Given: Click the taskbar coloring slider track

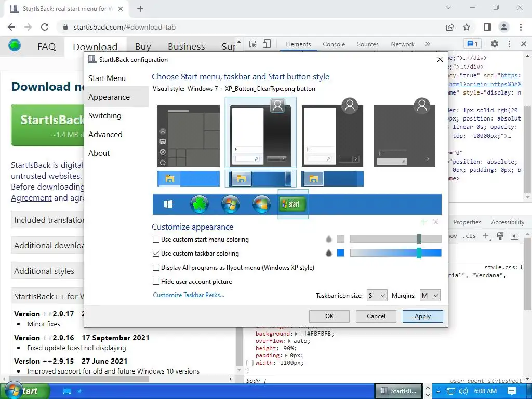Looking at the screenshot, I should (x=395, y=253).
